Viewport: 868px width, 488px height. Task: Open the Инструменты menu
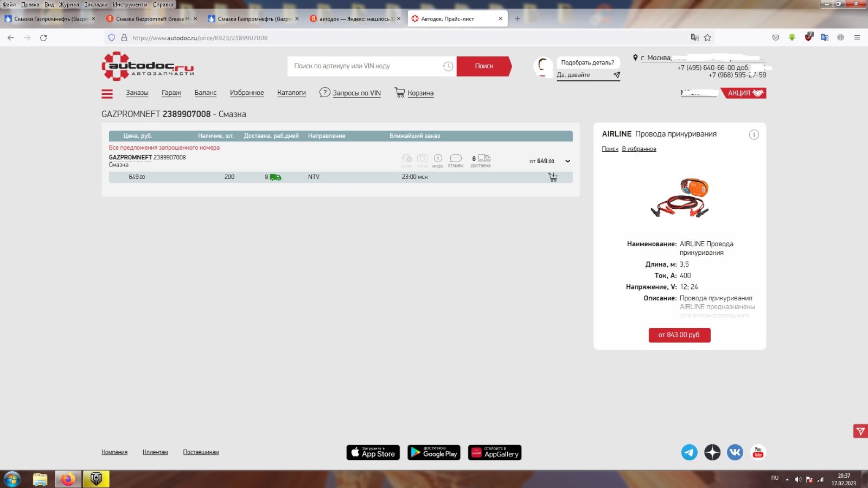[x=130, y=4]
